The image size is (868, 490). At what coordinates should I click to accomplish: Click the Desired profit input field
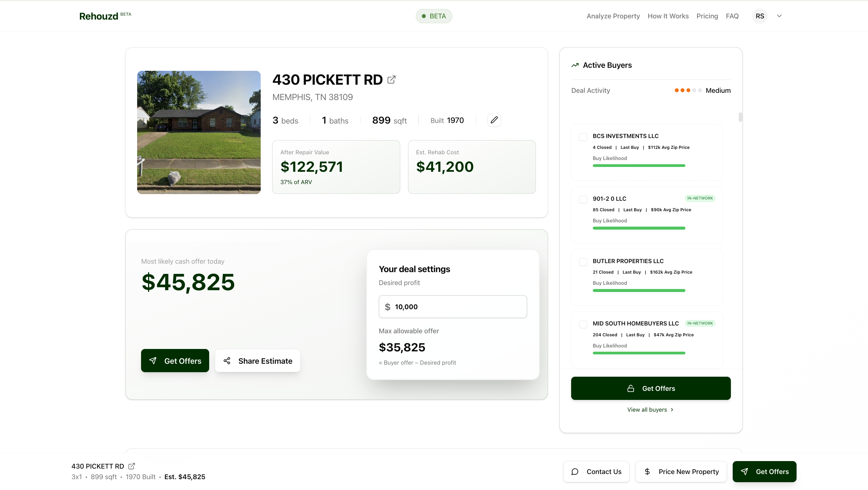pyautogui.click(x=452, y=307)
